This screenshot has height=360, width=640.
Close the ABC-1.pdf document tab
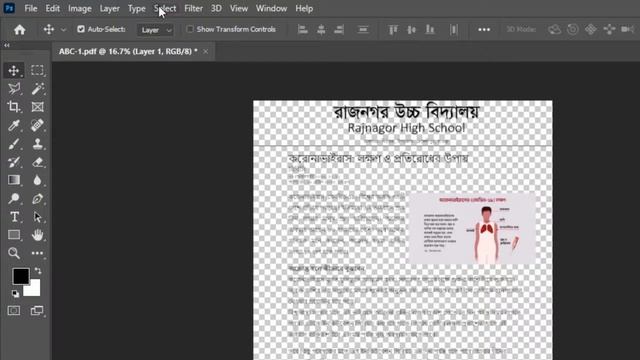tap(205, 51)
